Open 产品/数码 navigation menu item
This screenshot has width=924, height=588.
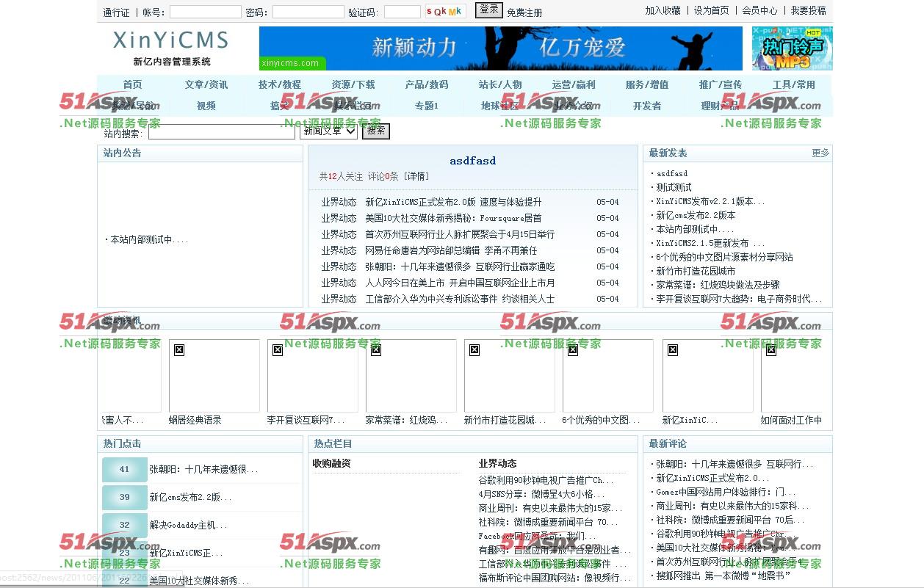pos(427,84)
